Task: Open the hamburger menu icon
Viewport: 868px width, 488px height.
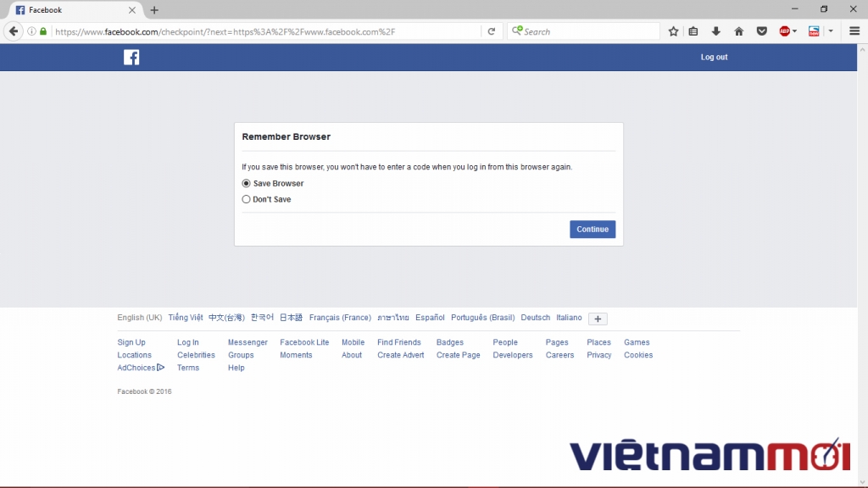Action: point(854,31)
